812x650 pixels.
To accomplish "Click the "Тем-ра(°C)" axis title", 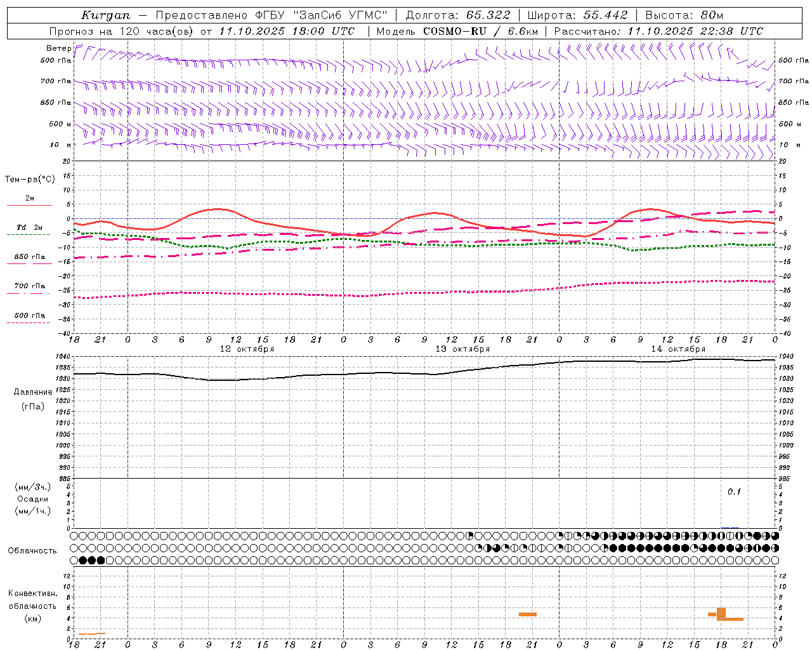I will click(x=30, y=180).
